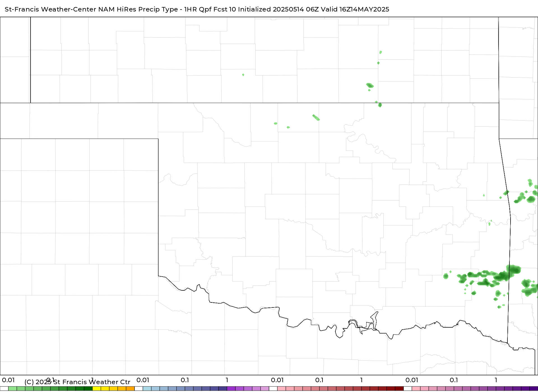Pick the darkest indigo swatch ending color bar
This screenshot has height=392, width=538.
(x=534, y=389)
